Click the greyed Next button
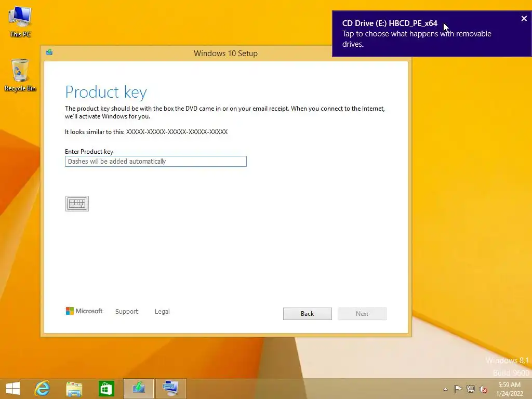The image size is (532, 399). tap(362, 313)
